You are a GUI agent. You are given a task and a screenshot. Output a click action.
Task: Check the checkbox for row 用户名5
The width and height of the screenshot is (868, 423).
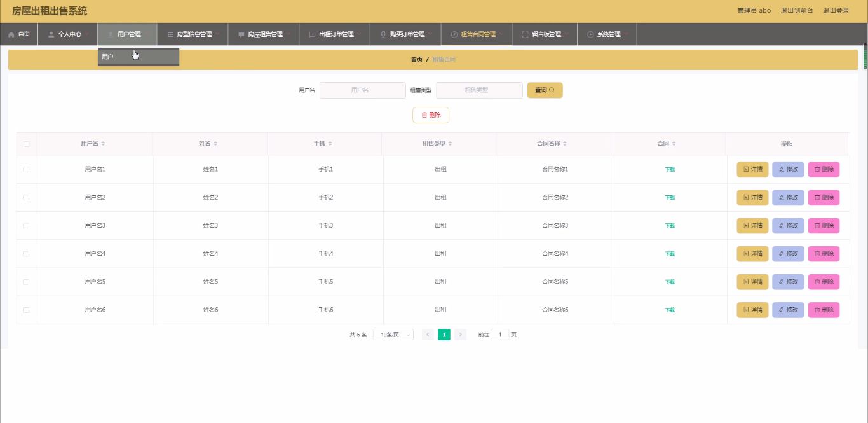point(26,282)
